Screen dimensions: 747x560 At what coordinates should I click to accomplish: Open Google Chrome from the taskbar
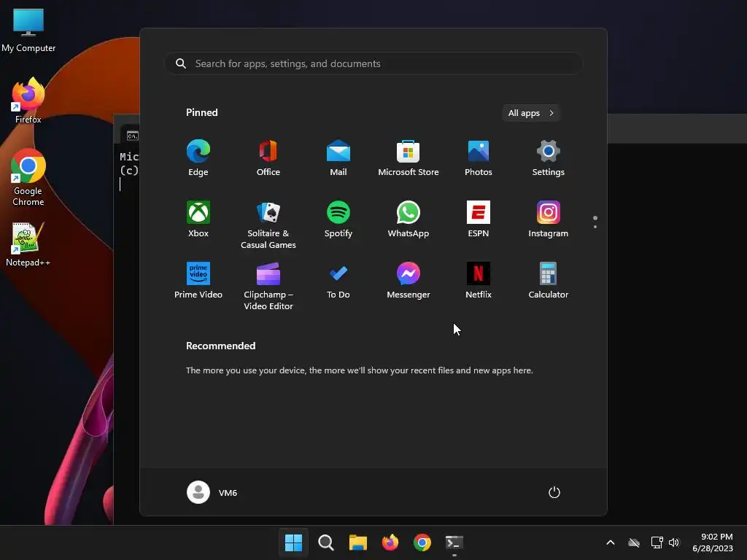coord(422,542)
